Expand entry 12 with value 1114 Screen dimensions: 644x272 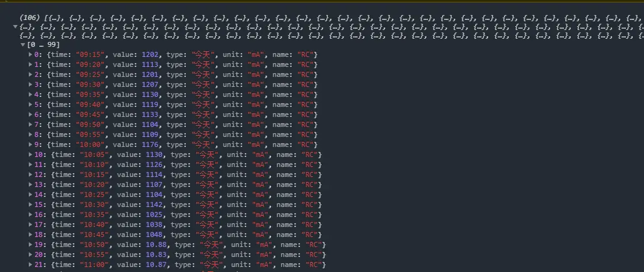(x=31, y=175)
